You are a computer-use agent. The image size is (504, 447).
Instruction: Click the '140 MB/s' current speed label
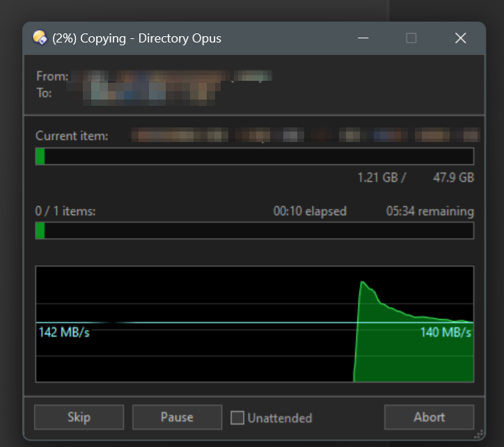coord(446,332)
